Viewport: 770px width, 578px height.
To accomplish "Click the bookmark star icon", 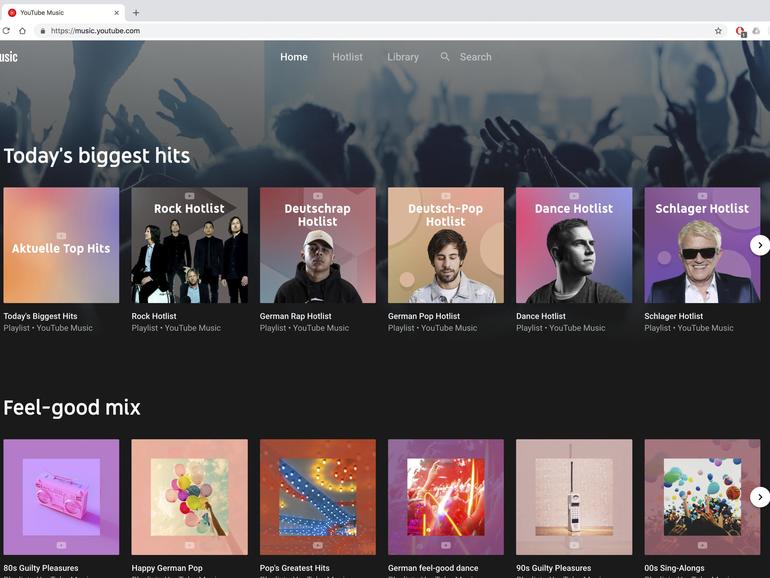I will pyautogui.click(x=718, y=31).
